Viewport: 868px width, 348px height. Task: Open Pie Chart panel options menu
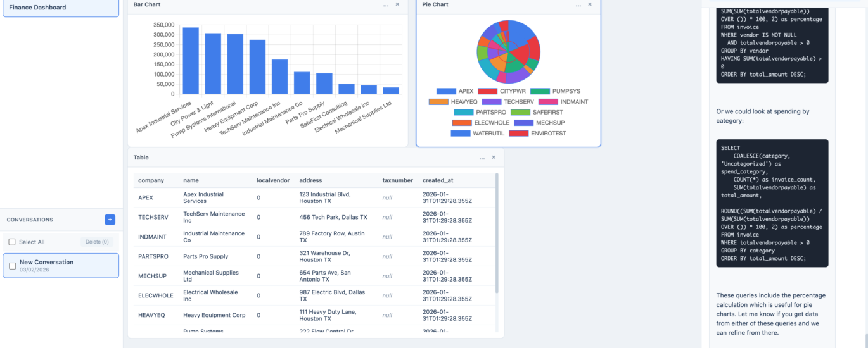point(578,5)
